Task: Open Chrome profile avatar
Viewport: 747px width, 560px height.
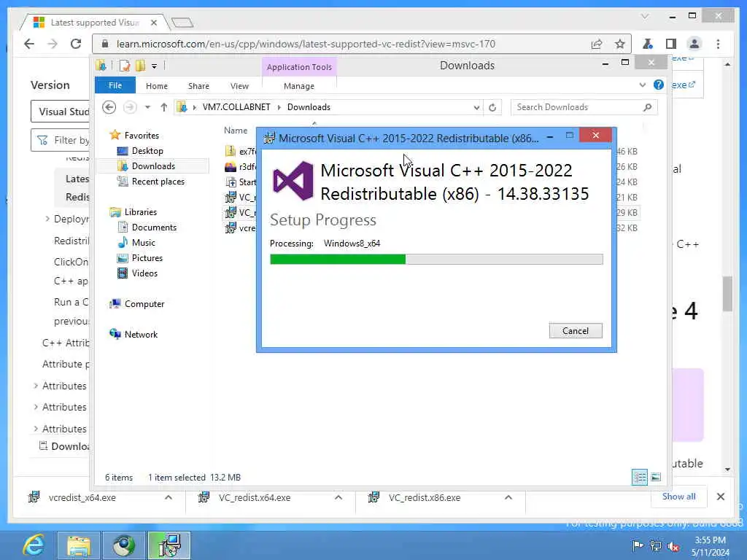Action: point(694,44)
